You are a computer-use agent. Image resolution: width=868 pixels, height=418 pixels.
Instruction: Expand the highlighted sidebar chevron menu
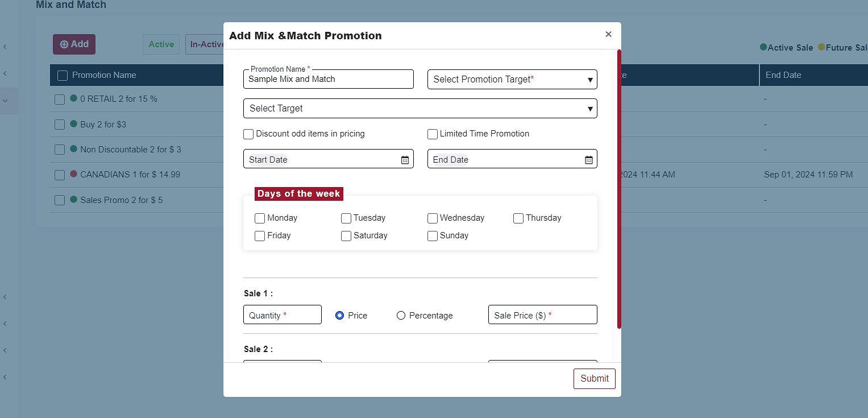(x=6, y=101)
